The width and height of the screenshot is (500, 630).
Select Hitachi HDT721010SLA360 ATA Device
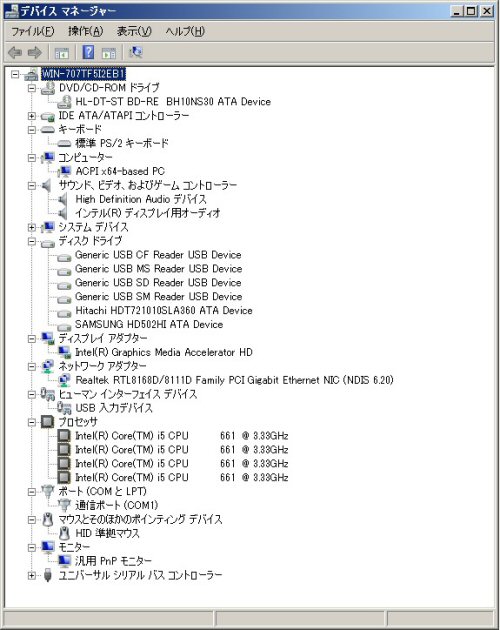(164, 311)
